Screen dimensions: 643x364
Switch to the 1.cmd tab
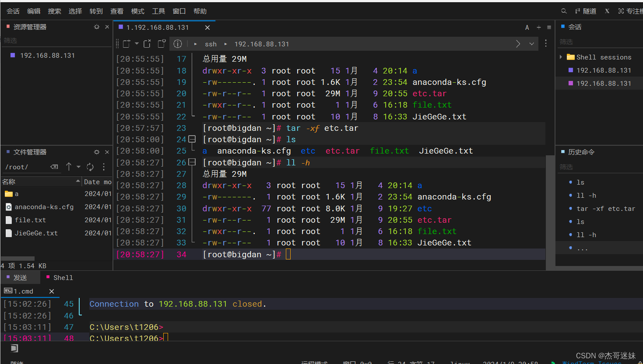pyautogui.click(x=25, y=291)
